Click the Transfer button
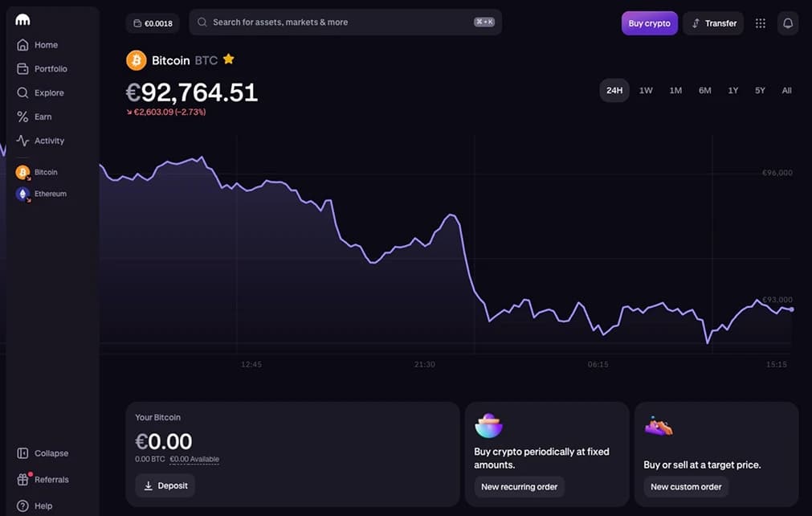This screenshot has height=516, width=812. pos(713,23)
